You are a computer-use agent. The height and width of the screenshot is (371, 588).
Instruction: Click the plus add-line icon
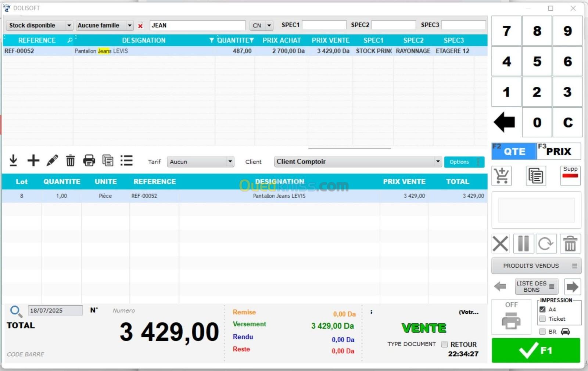tap(33, 161)
